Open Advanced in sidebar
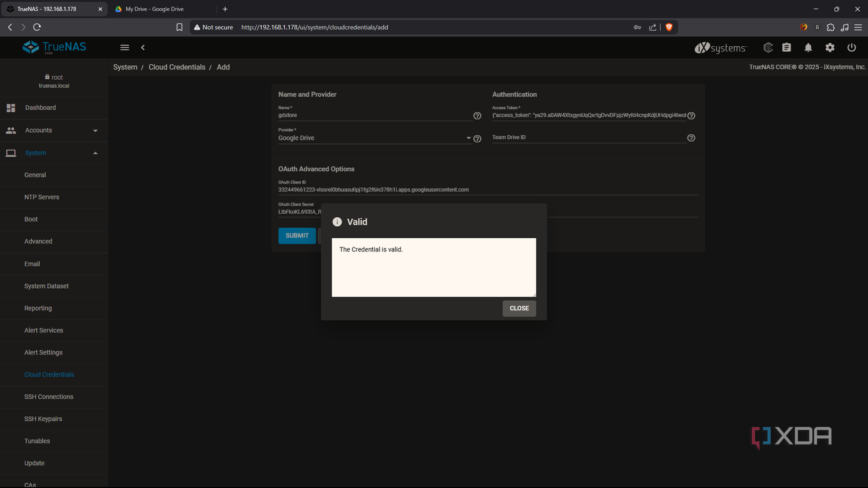This screenshot has height=488, width=868. coord(38,242)
